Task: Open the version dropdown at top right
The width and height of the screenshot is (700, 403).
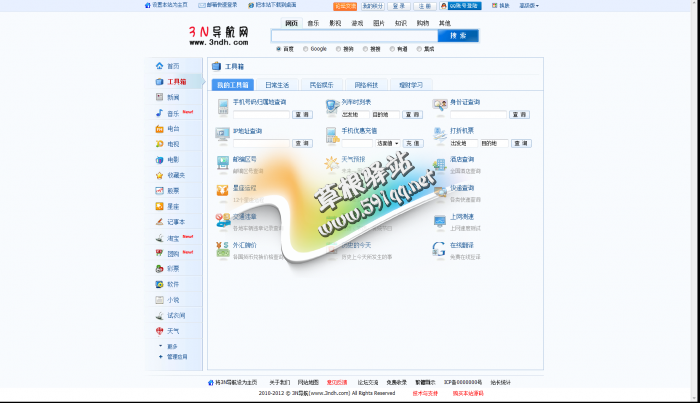Action: pyautogui.click(x=529, y=6)
